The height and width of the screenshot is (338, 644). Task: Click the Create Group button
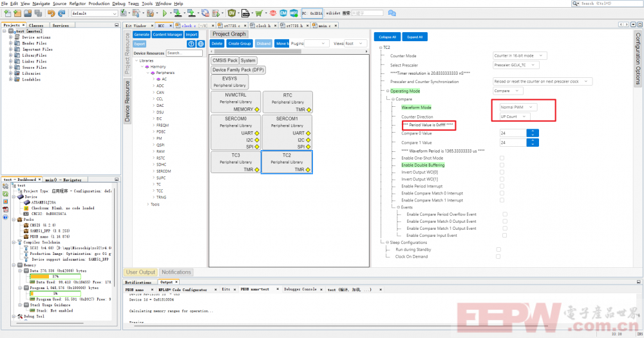[x=240, y=44]
